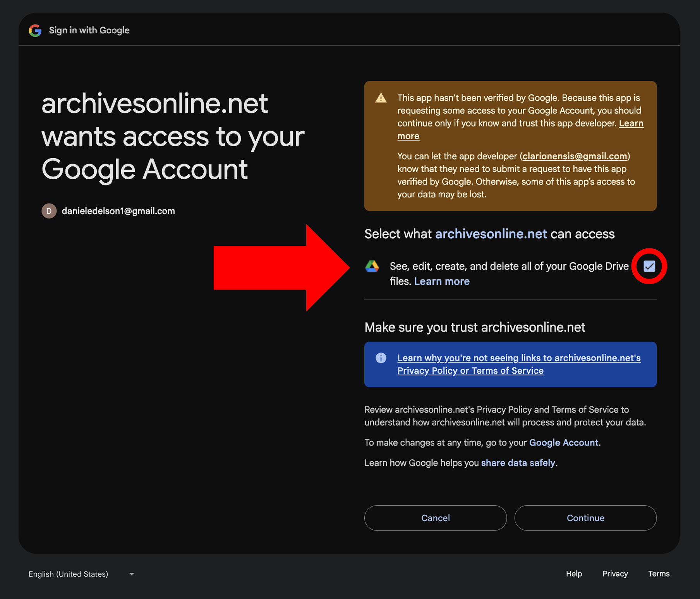Uncheck the Google Drive access checkbox
The height and width of the screenshot is (599, 700).
coord(649,266)
